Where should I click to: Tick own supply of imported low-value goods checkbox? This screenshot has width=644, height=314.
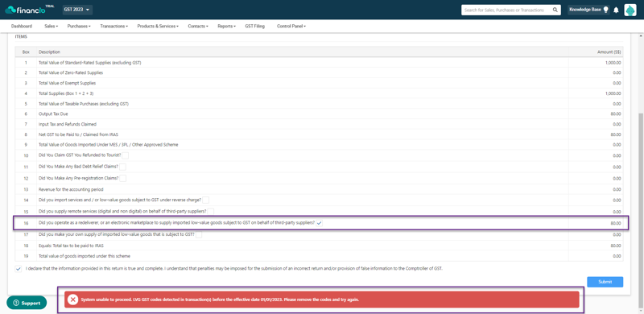pyautogui.click(x=199, y=234)
